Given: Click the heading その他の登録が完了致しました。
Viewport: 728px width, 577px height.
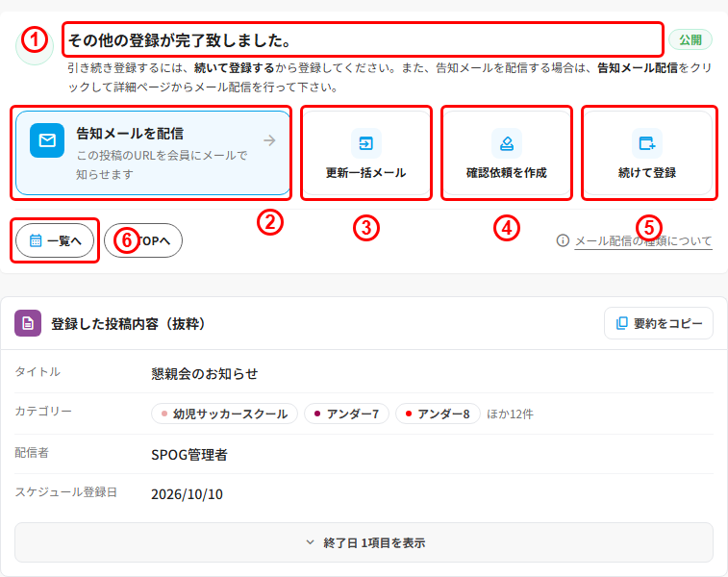Looking at the screenshot, I should tap(180, 40).
